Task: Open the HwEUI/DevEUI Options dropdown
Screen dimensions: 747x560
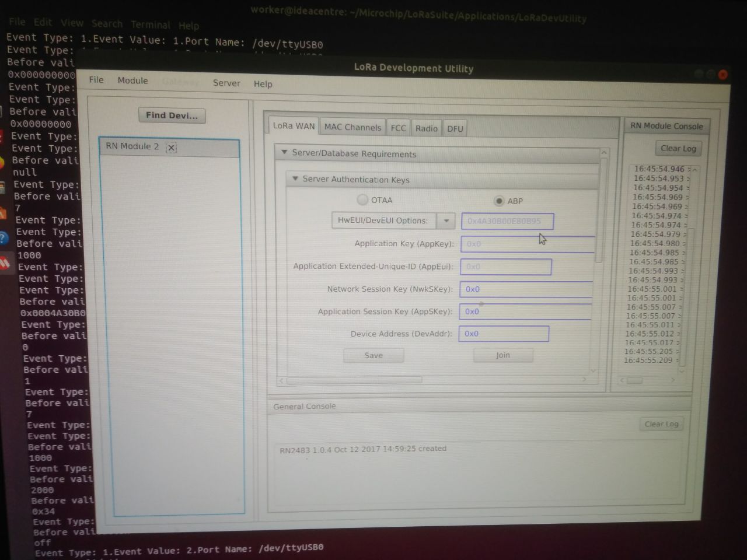Action: coord(446,220)
